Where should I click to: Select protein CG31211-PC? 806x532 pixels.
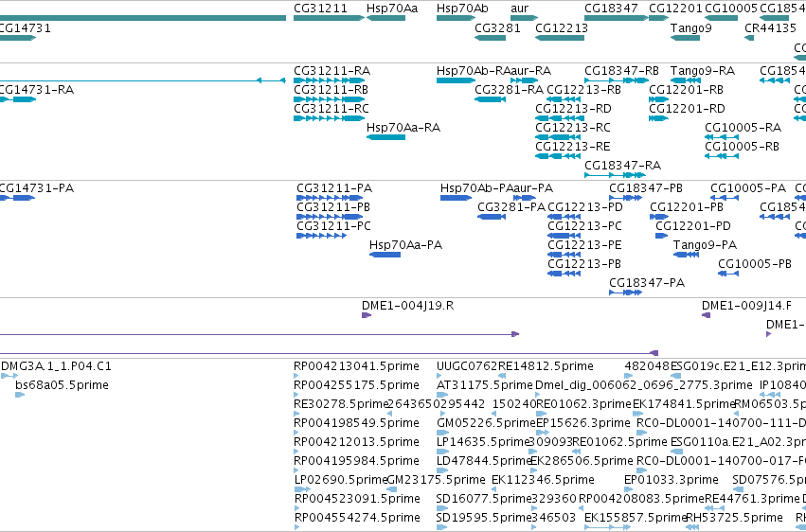322,236
